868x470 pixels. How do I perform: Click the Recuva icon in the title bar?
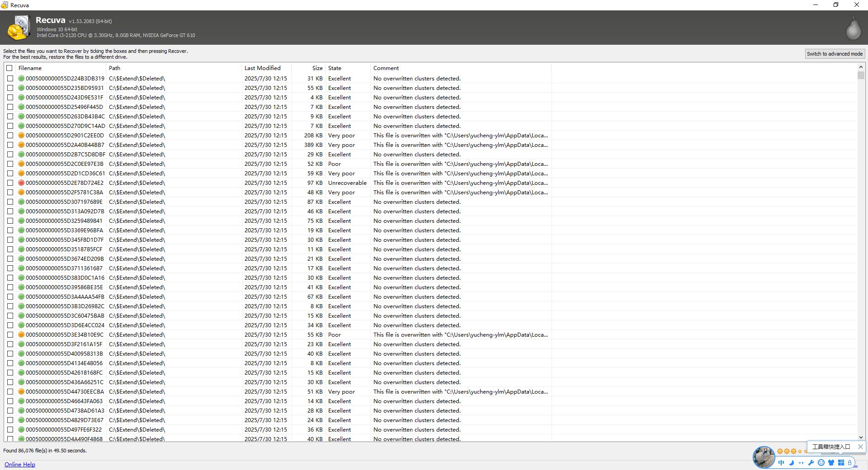tap(5, 5)
